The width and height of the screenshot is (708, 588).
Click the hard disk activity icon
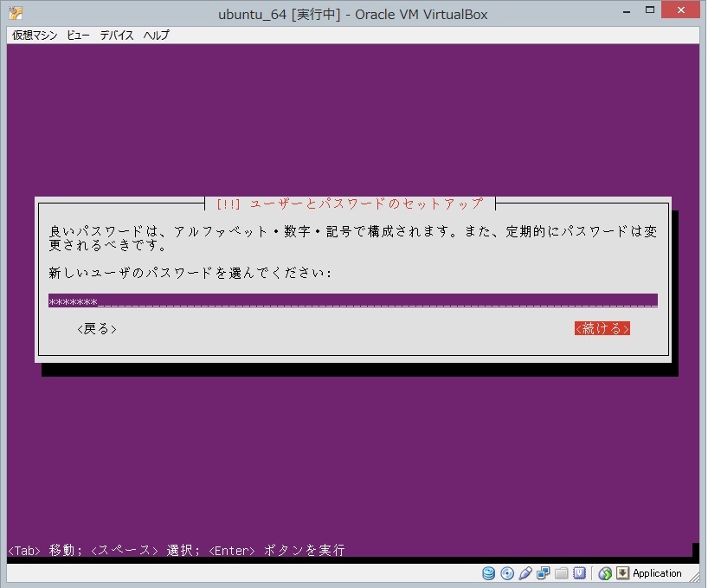point(488,573)
